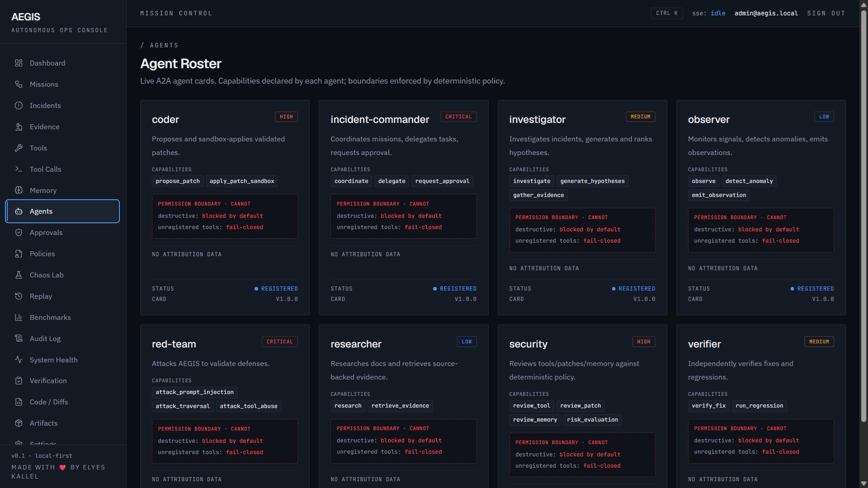Click the sse idle status indicator
This screenshot has height=488, width=868.
(708, 13)
